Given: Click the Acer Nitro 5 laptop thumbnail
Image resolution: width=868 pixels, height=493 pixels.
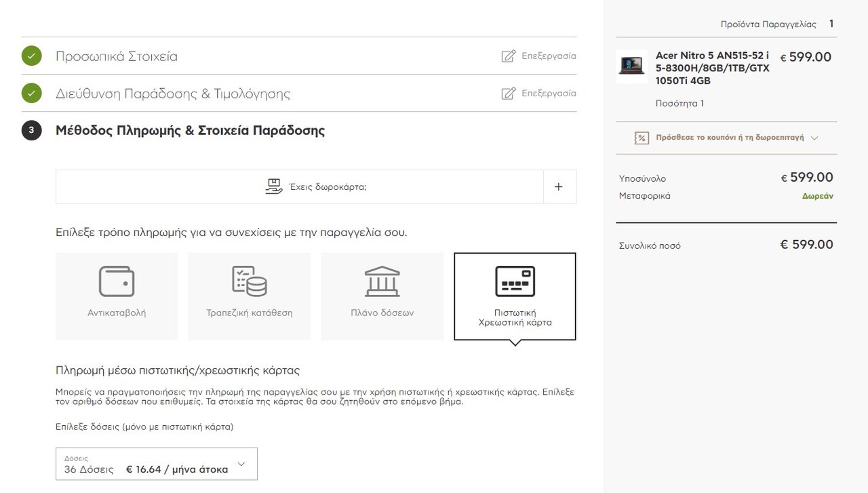Looking at the screenshot, I should point(631,66).
